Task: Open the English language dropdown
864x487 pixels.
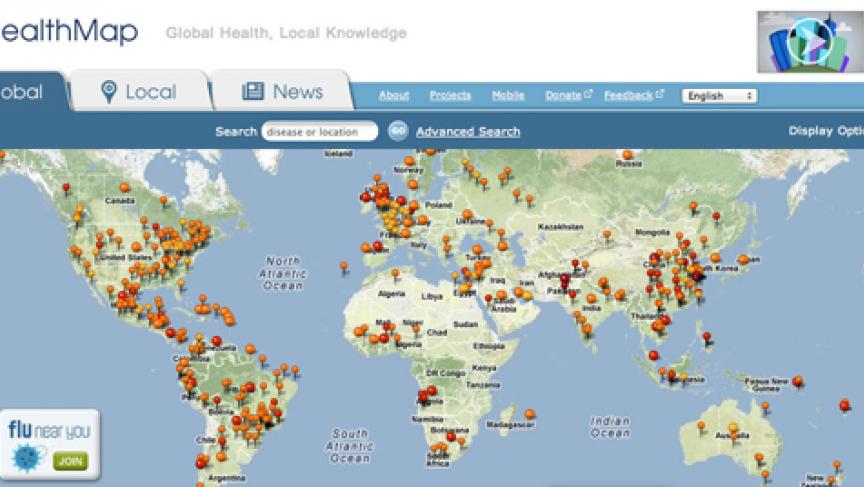Action: click(719, 96)
